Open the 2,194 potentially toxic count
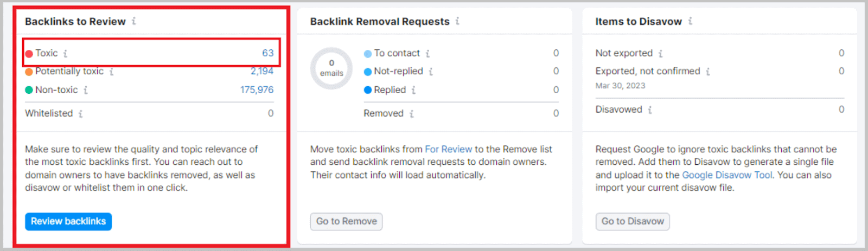The image size is (868, 251). 262,71
